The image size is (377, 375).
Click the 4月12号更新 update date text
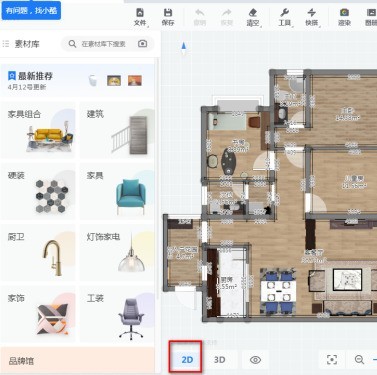tap(27, 87)
